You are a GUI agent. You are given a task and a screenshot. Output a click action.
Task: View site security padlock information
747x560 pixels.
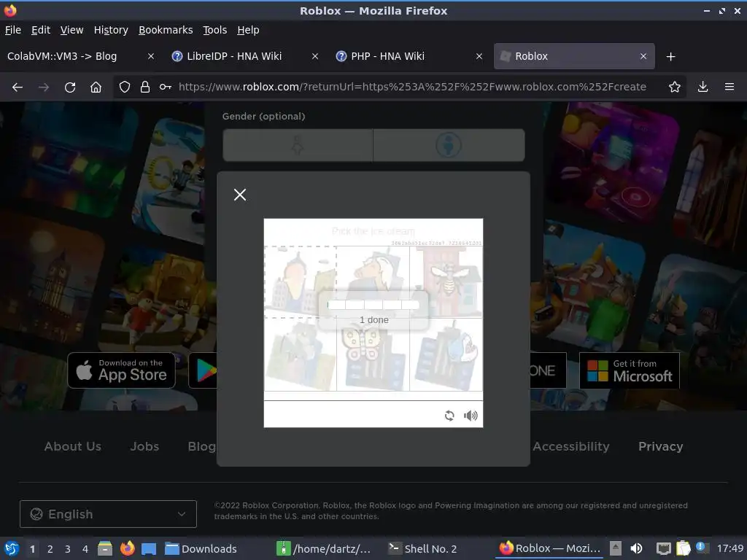(x=145, y=87)
